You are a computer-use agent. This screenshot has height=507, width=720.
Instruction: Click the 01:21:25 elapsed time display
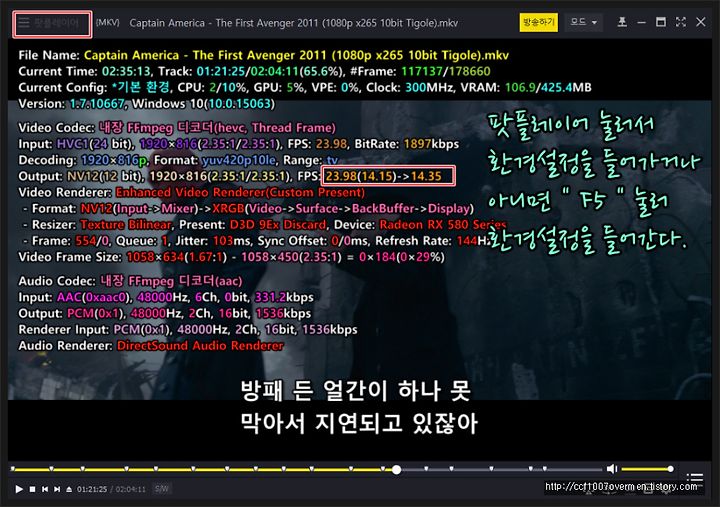[x=92, y=490]
